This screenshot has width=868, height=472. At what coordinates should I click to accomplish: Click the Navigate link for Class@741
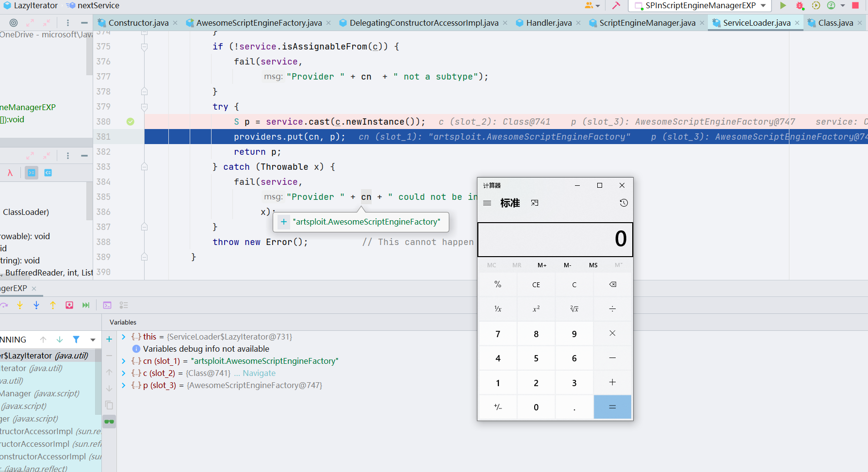coord(259,373)
